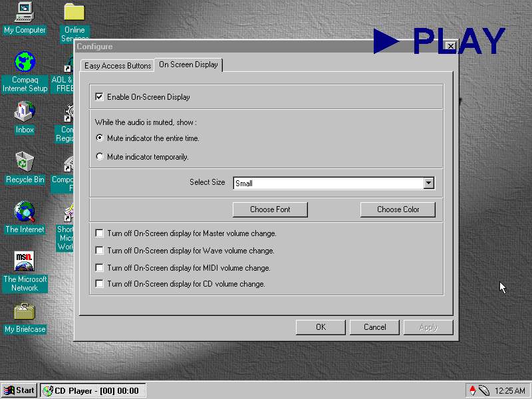The image size is (532, 399).
Task: Select Mute indicator temporarily option
Action: 100,157
